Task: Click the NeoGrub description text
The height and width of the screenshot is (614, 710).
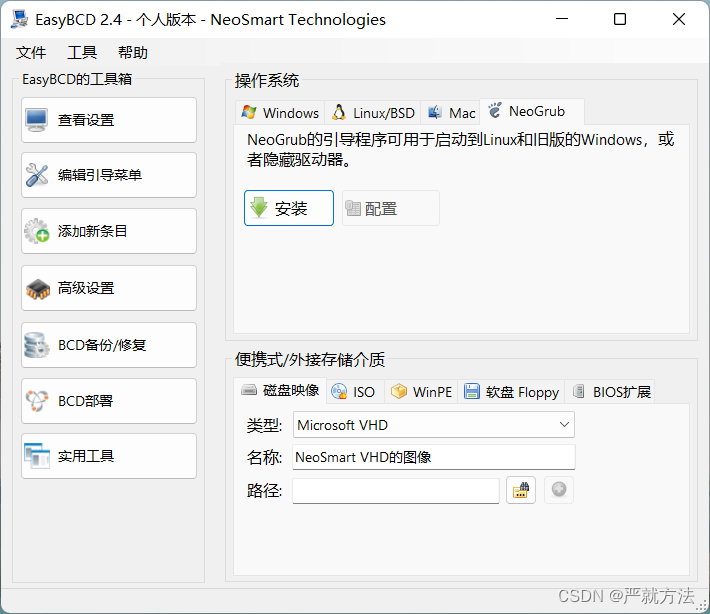Action: tap(460, 149)
